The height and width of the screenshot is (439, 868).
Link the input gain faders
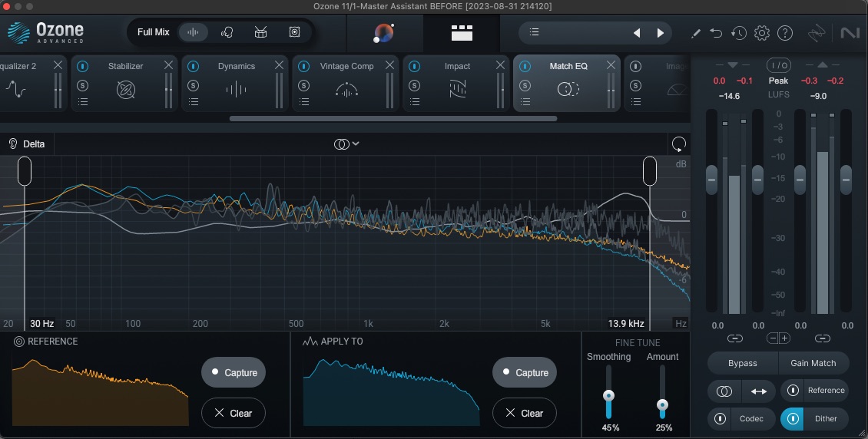(734, 338)
